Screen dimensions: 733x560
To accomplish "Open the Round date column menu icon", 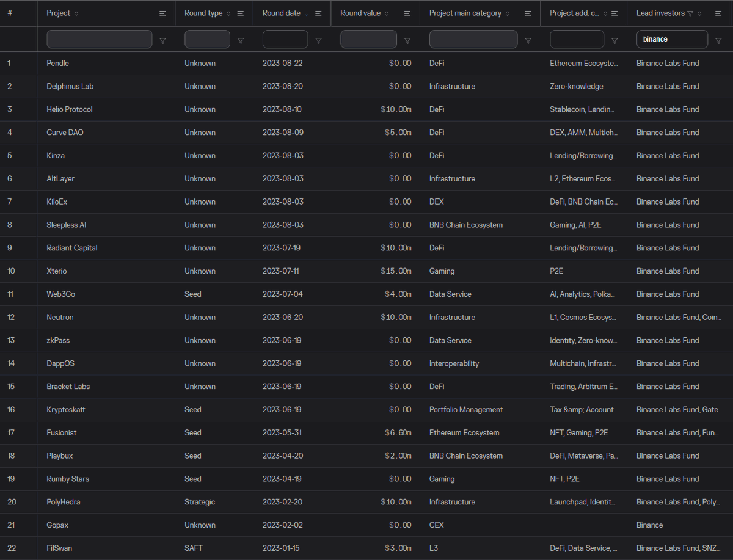I will [x=318, y=13].
